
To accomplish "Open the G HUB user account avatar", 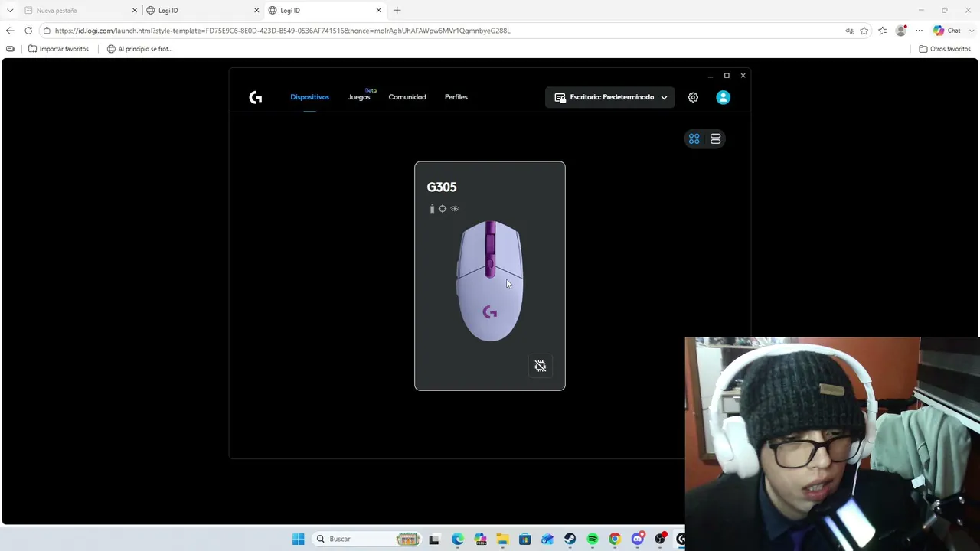I will (x=723, y=97).
